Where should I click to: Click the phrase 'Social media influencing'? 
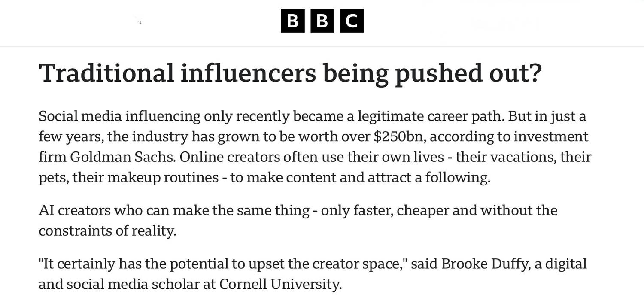click(x=119, y=116)
